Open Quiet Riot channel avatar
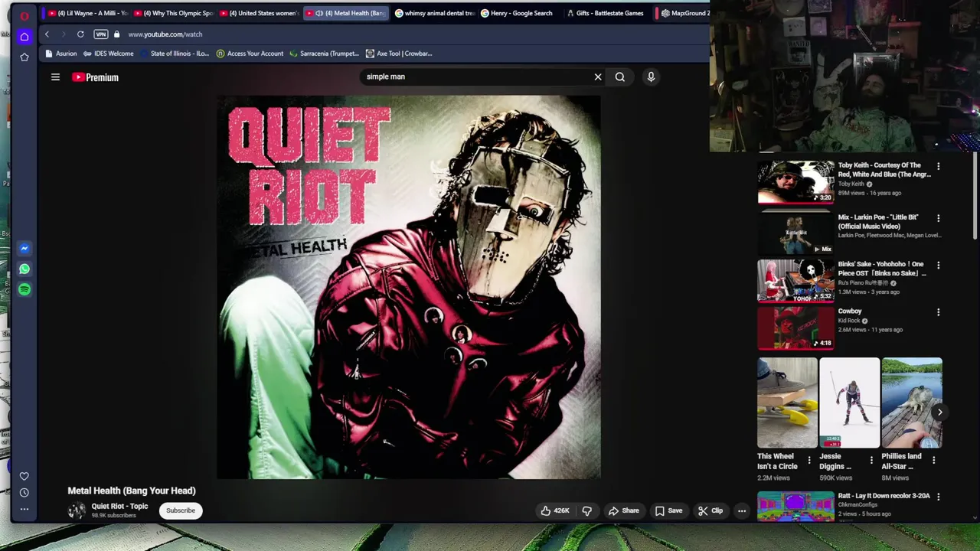The width and height of the screenshot is (980, 551). pos(77,510)
